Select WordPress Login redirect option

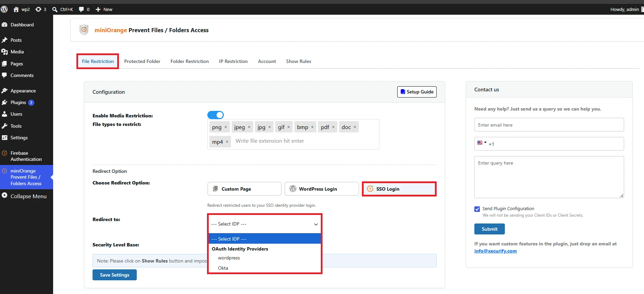pyautogui.click(x=322, y=189)
